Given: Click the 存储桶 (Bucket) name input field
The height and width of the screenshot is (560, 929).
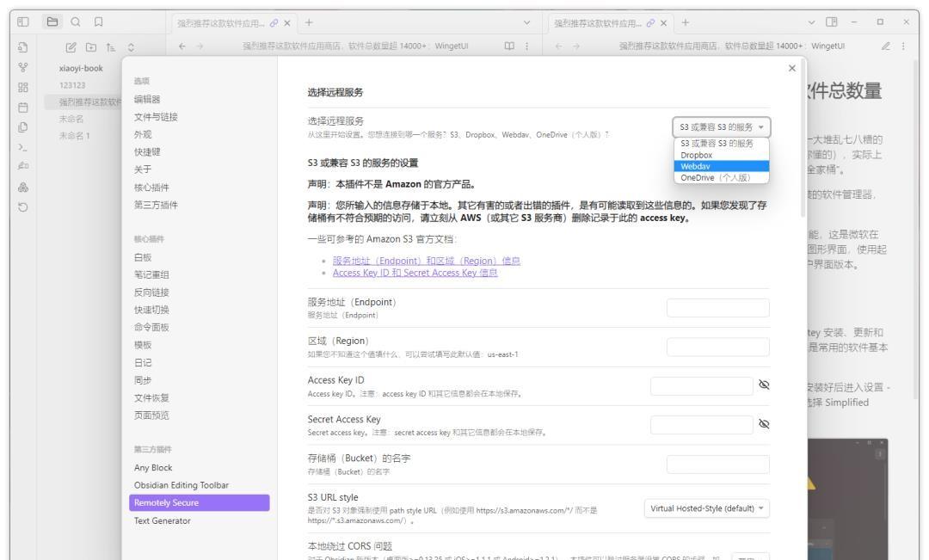Looking at the screenshot, I should point(717,465).
